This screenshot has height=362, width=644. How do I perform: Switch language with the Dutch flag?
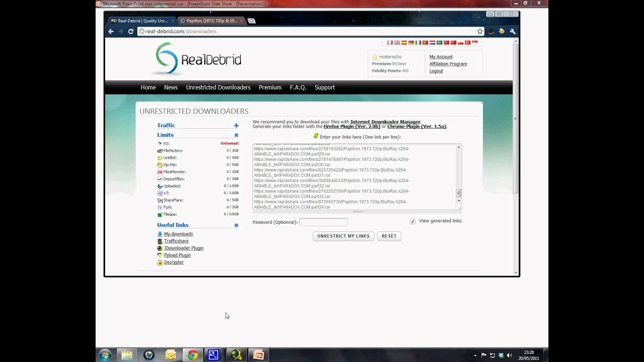pos(432,43)
